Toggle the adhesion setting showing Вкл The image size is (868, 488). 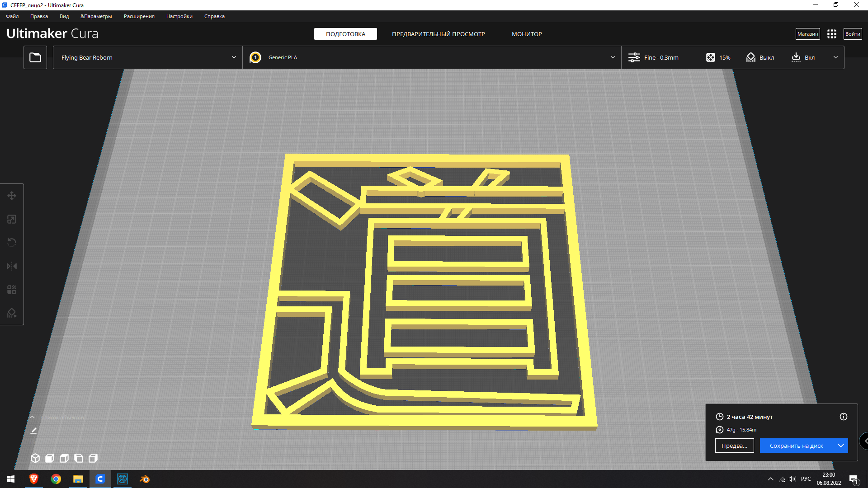[803, 57]
